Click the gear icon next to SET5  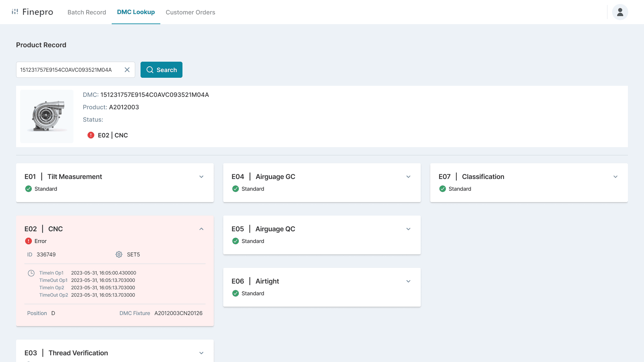pyautogui.click(x=119, y=254)
